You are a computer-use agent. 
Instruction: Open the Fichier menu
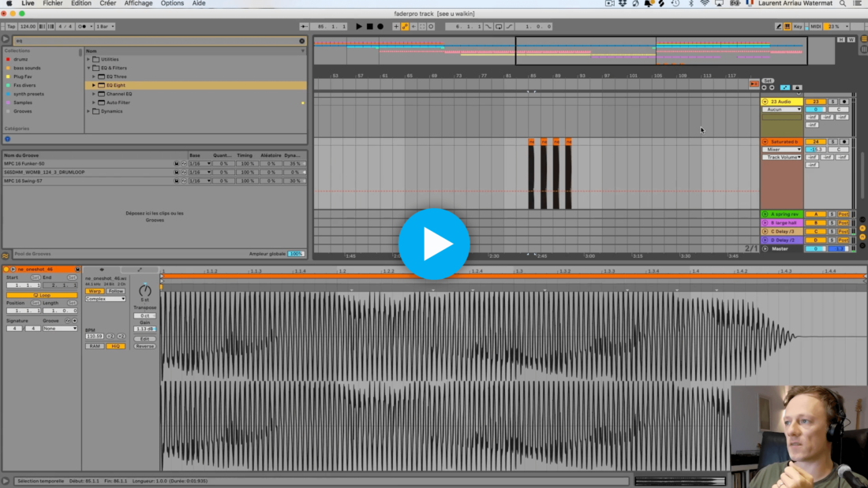[x=53, y=3]
